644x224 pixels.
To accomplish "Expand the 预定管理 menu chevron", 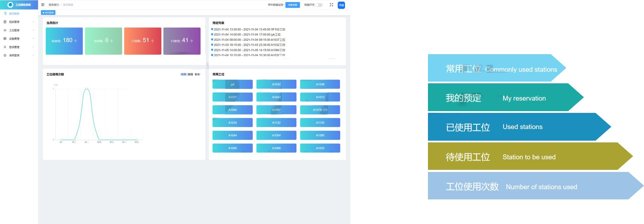I will point(33,22).
